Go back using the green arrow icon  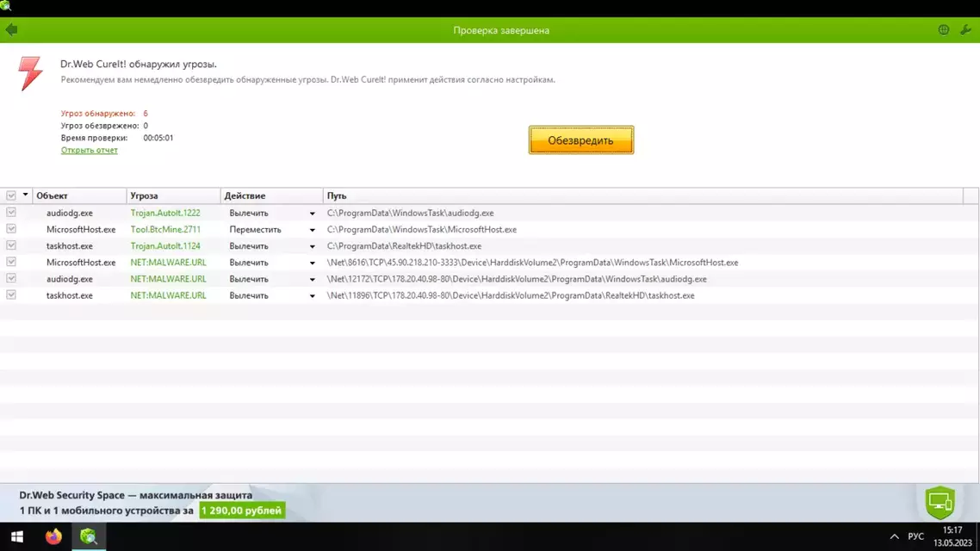pos(11,29)
